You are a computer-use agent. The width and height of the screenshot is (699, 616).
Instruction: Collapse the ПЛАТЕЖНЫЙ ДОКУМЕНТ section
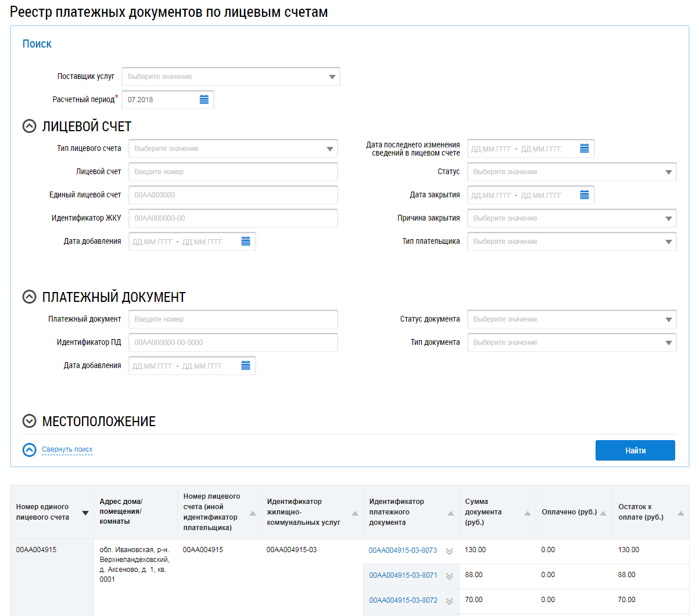pos(29,297)
